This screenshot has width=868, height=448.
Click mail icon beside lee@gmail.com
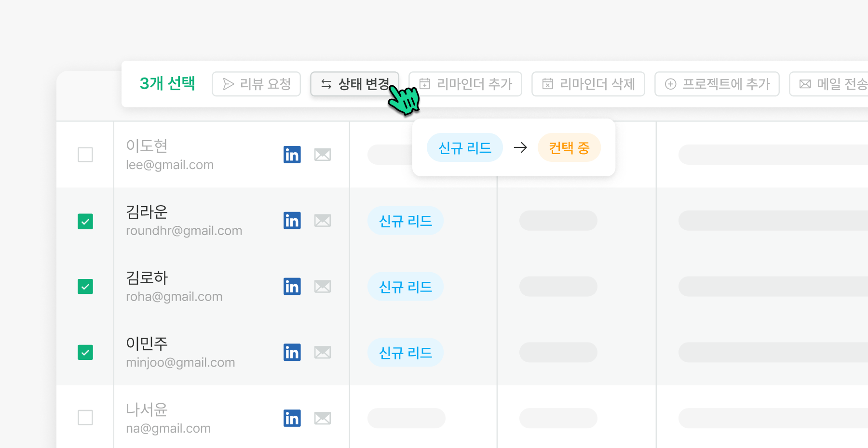click(322, 155)
